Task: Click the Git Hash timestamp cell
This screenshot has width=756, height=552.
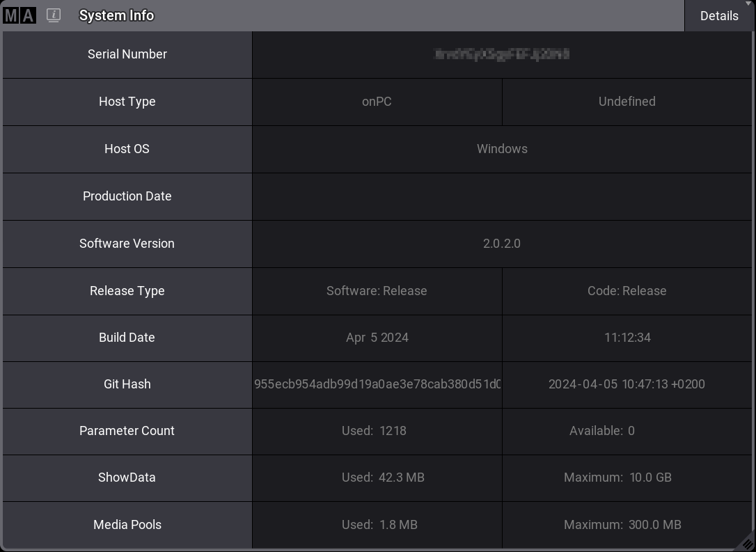Action: 627,384
